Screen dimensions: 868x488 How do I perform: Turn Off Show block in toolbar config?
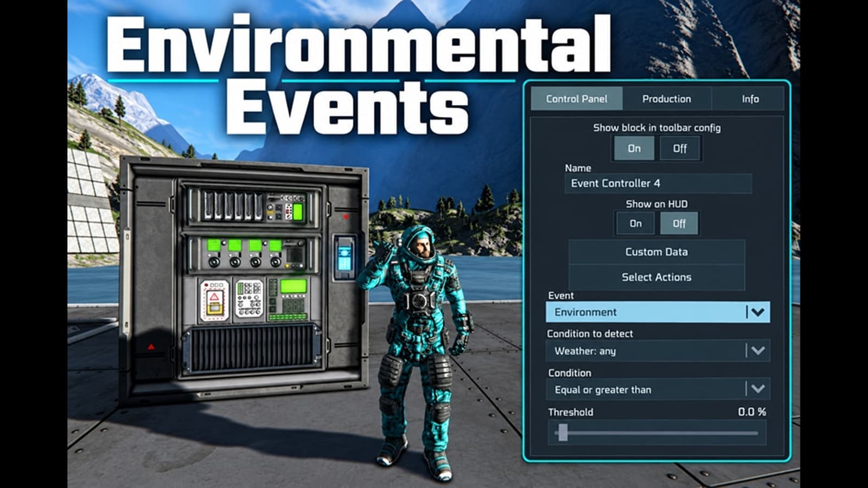tap(680, 148)
